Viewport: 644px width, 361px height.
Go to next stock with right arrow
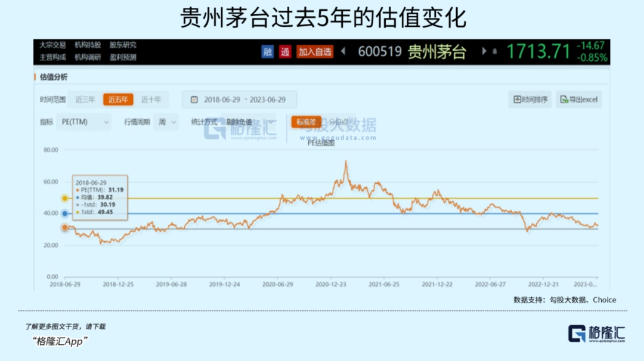pos(484,51)
